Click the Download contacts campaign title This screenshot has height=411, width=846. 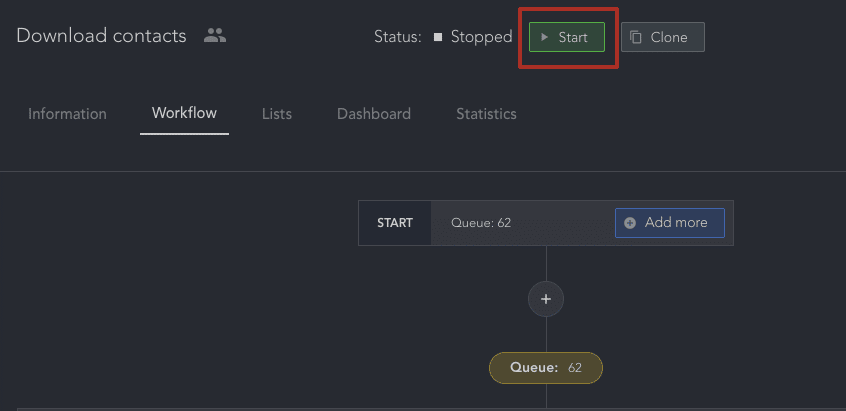point(101,36)
